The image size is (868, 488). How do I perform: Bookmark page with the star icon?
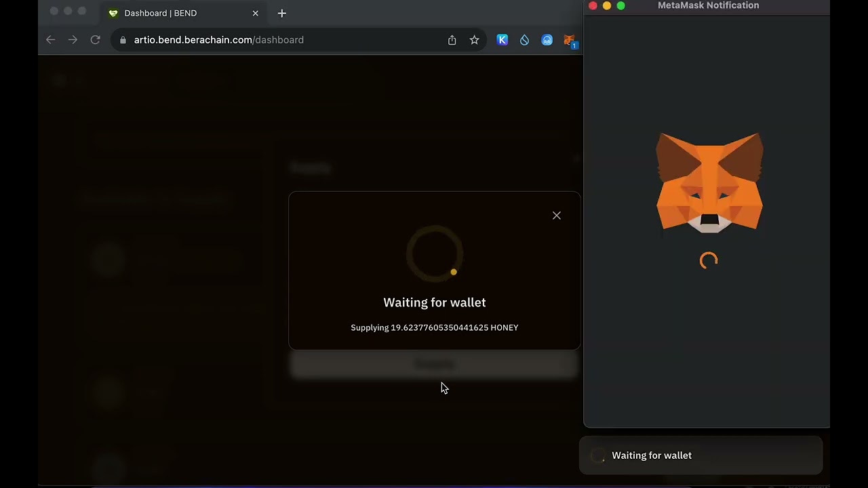(475, 40)
